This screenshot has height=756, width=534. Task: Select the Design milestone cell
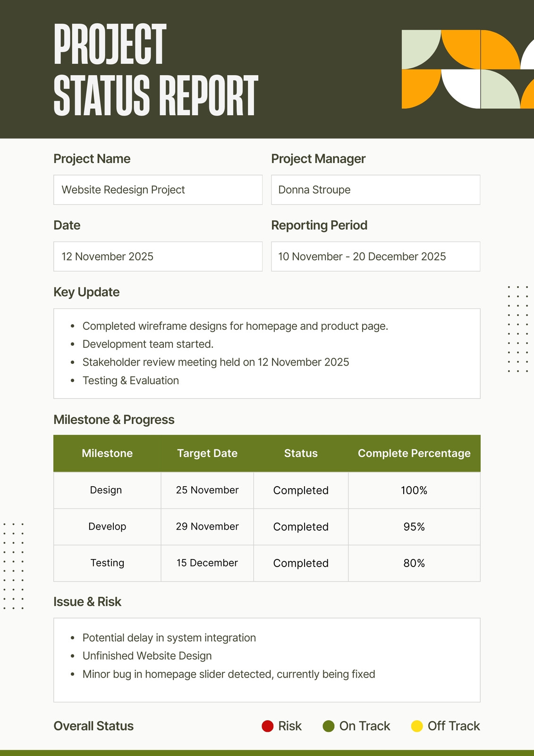107,490
